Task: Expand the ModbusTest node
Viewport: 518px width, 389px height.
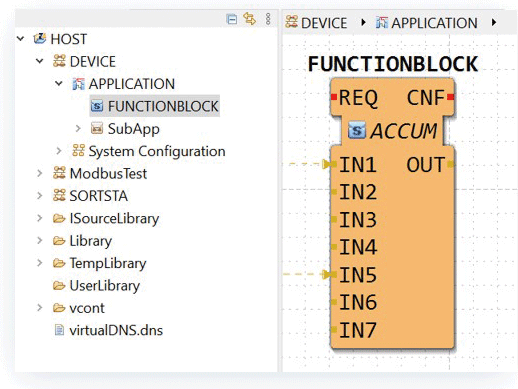Action: point(40,173)
